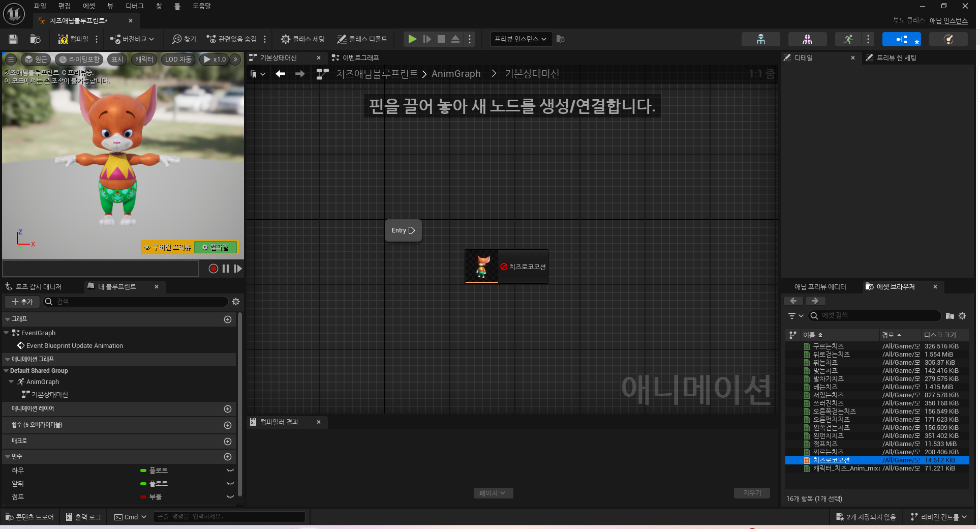Click the eject button in toolbar
Viewport: 980px width, 529px height.
click(x=455, y=39)
